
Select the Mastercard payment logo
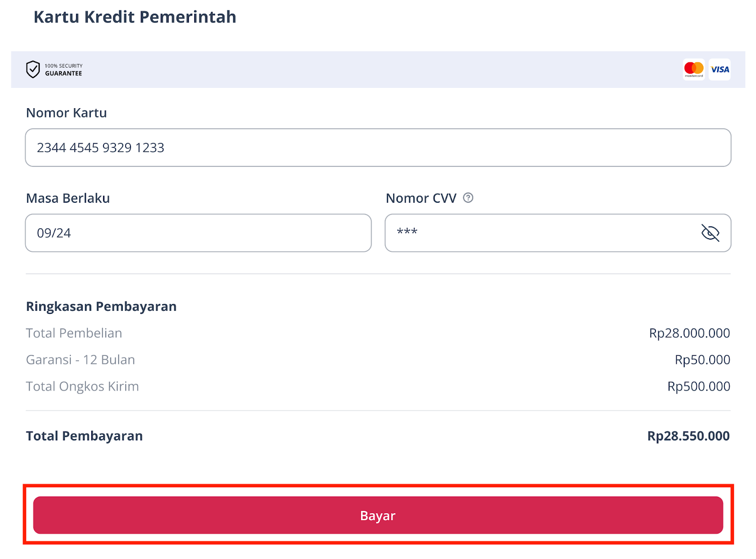(693, 69)
